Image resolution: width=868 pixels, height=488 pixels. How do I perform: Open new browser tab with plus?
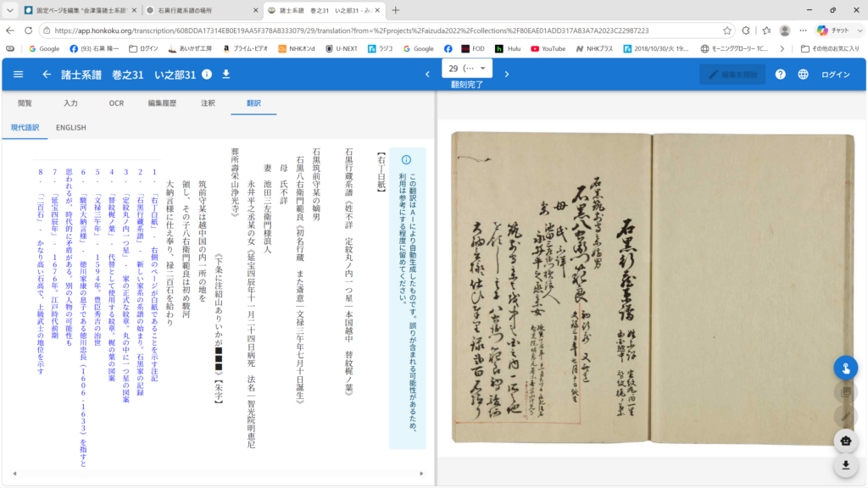[x=395, y=10]
